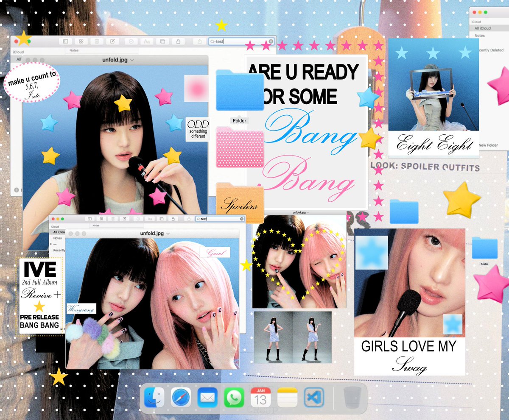Open Finder from the dock
Viewport: 509px width, 420px height.
pyautogui.click(x=154, y=398)
